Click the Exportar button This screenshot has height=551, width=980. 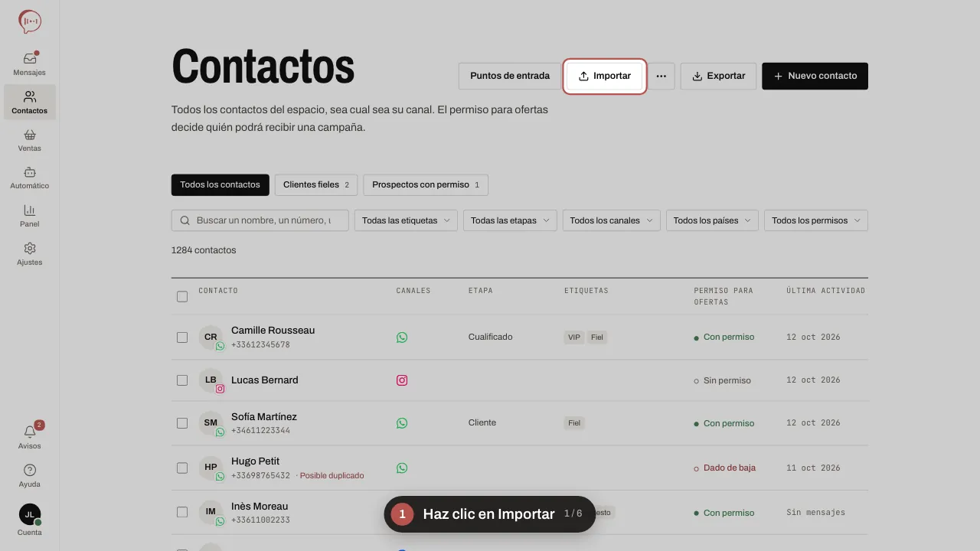click(718, 77)
